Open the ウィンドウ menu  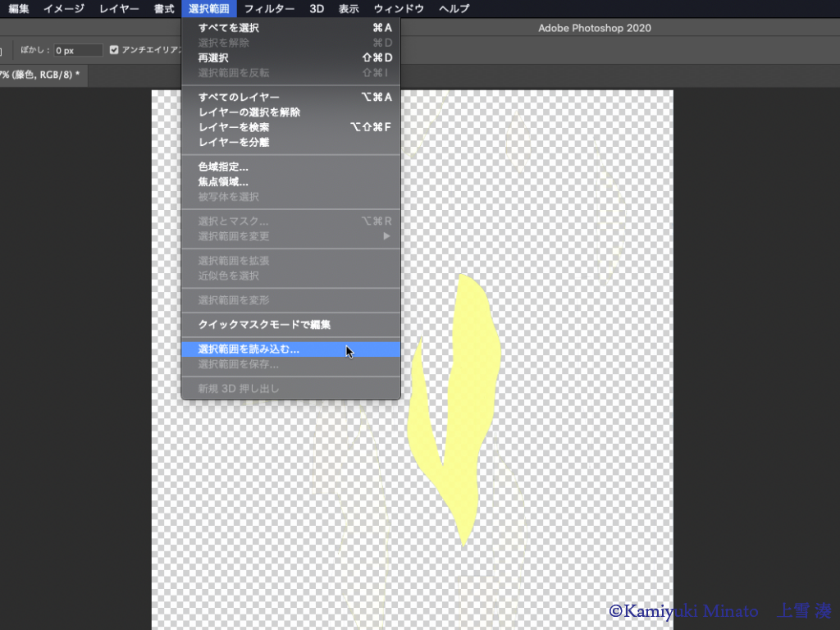[x=399, y=9]
